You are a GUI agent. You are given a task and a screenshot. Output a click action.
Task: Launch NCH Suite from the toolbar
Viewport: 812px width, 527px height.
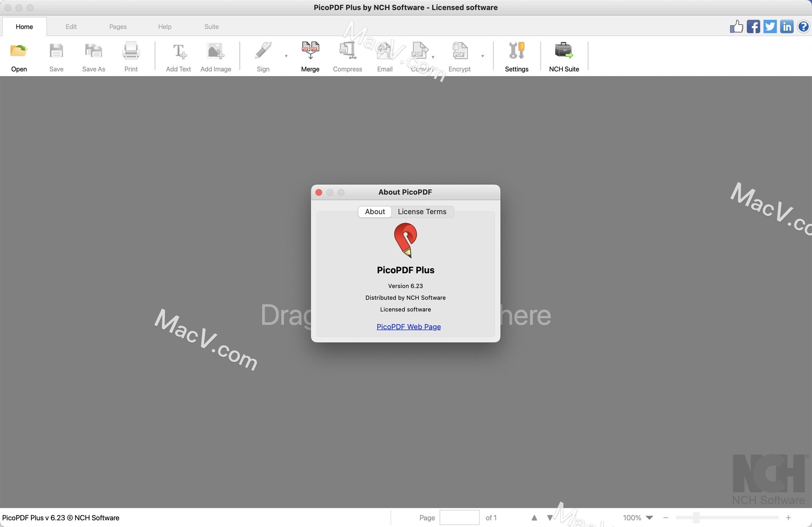[564, 56]
